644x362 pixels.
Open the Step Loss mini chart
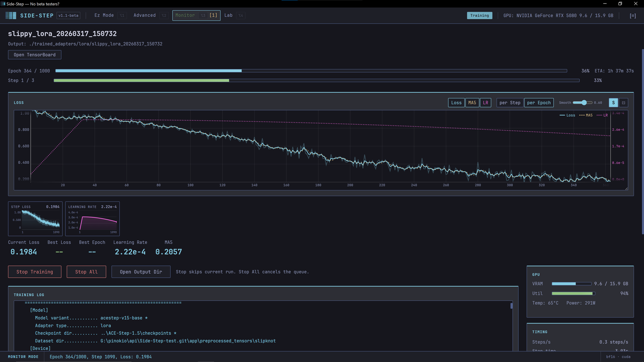pyautogui.click(x=35, y=219)
